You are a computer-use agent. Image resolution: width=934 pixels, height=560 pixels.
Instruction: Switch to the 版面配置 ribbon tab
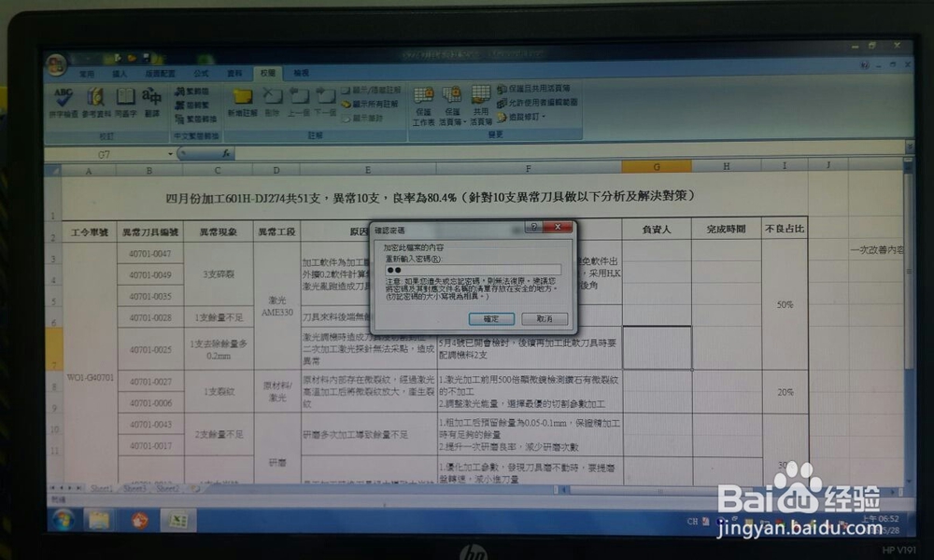tap(161, 73)
